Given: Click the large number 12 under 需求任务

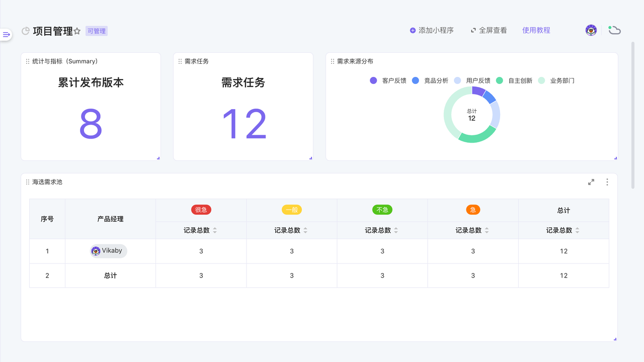Looking at the screenshot, I should click(x=244, y=124).
